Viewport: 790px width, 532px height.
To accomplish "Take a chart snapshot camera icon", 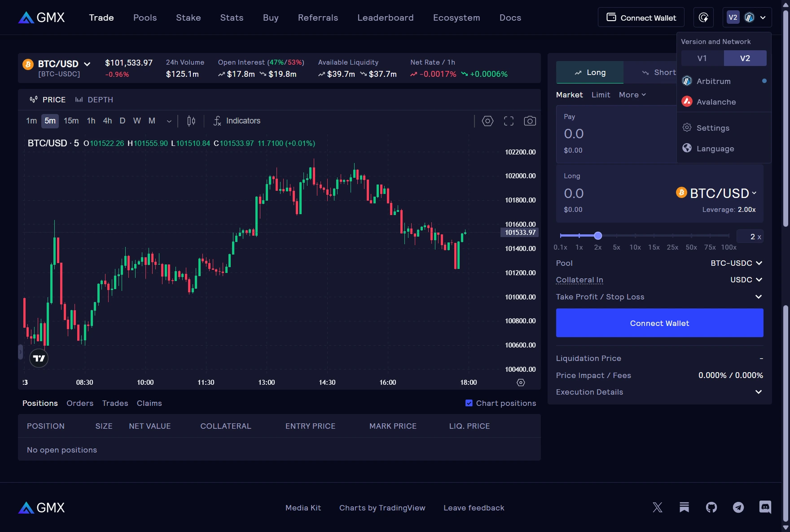I will point(530,121).
